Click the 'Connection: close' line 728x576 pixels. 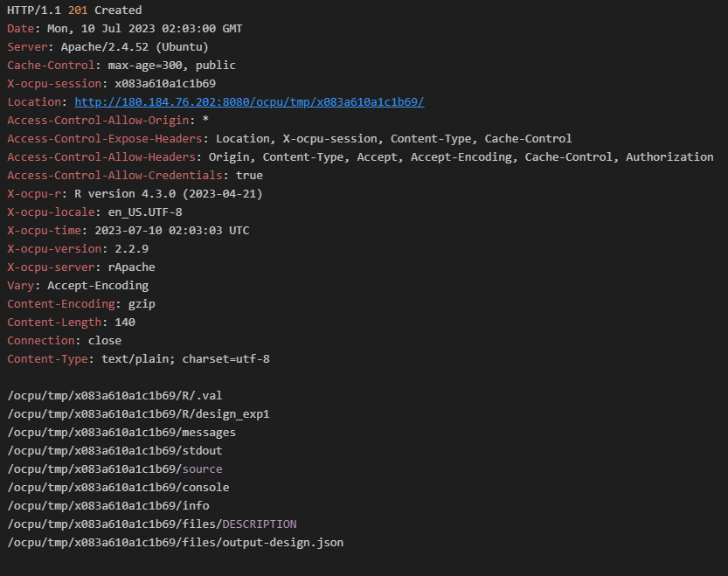coord(64,341)
